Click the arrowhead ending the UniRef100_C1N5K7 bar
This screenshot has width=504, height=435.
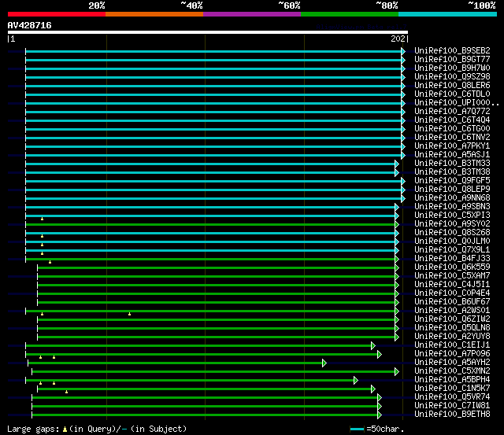tap(373, 389)
